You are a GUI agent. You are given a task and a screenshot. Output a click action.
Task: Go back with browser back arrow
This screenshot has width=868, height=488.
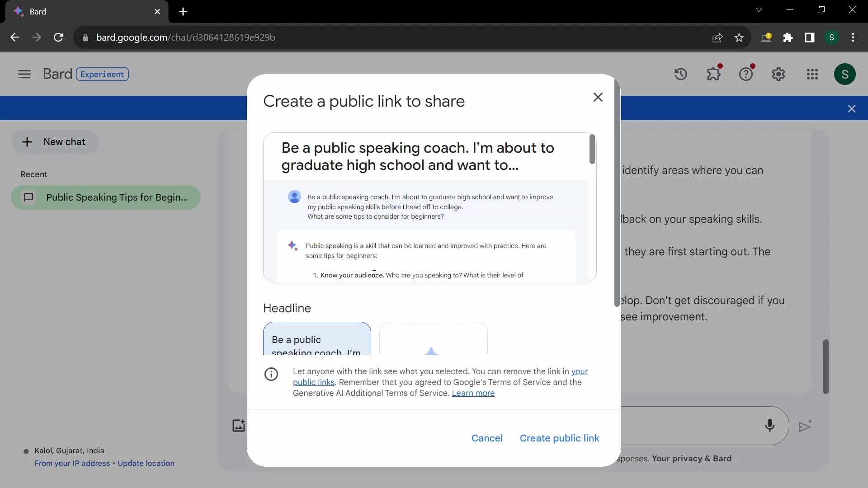[x=15, y=38]
